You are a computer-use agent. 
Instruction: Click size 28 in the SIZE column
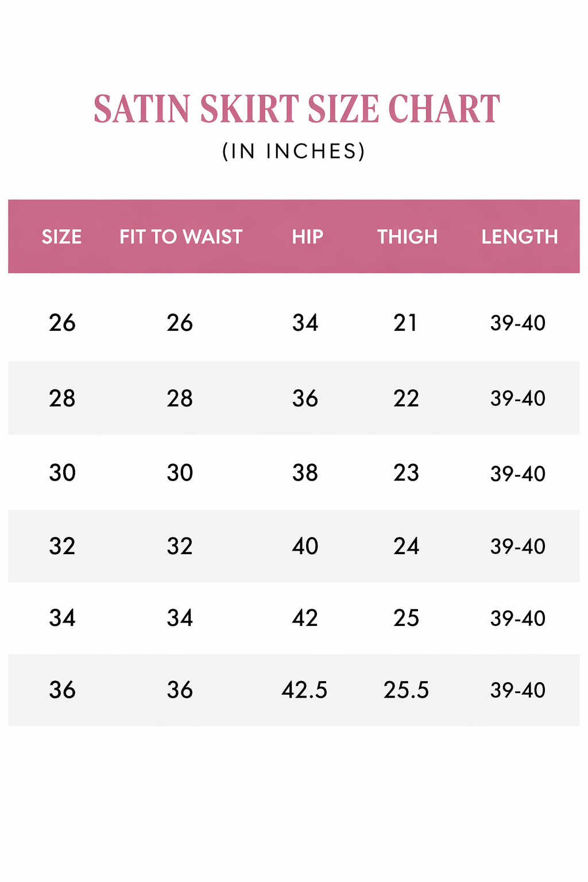coord(62,399)
